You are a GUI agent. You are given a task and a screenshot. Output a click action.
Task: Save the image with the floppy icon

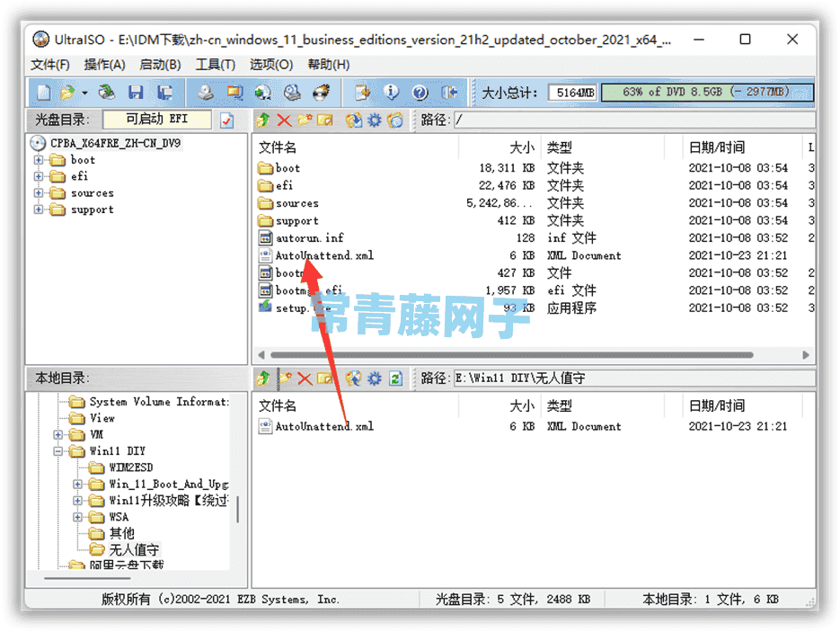136,93
